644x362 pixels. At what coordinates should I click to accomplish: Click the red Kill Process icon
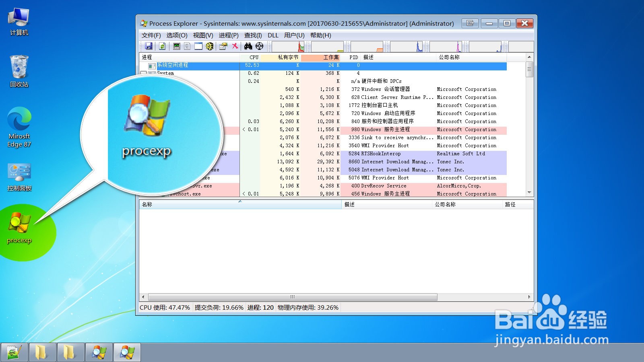point(235,46)
